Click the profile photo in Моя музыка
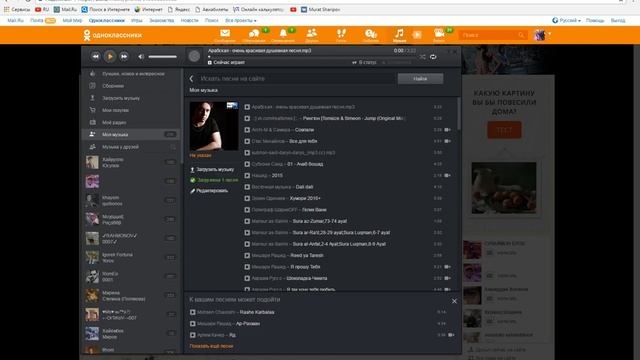Viewport: 640px width, 360px height. 214,126
